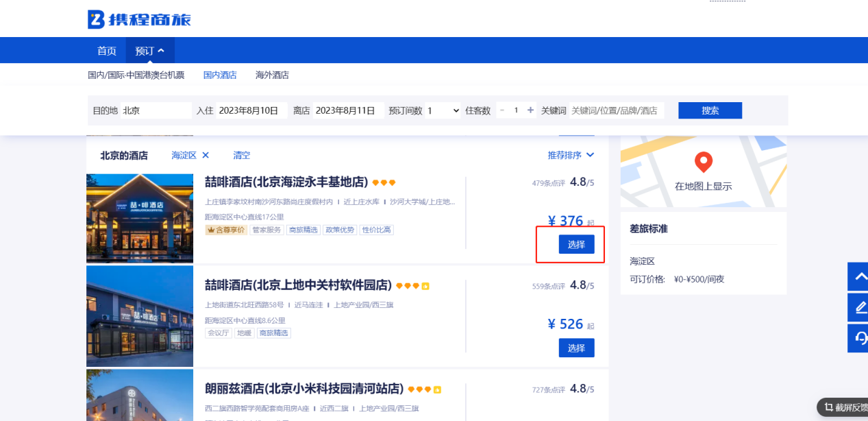Open 喆啡酒店(北京海淀永丰基地店) hotel title
The height and width of the screenshot is (421, 868).
pos(286,182)
